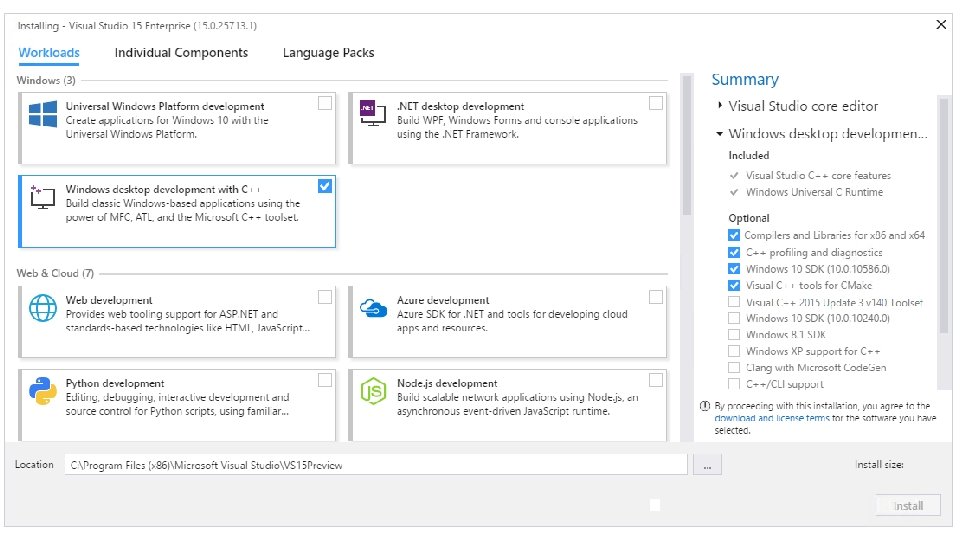Image resolution: width=960 pixels, height=540 pixels.
Task: Enable Windows XP support for C++
Action: [x=735, y=351]
